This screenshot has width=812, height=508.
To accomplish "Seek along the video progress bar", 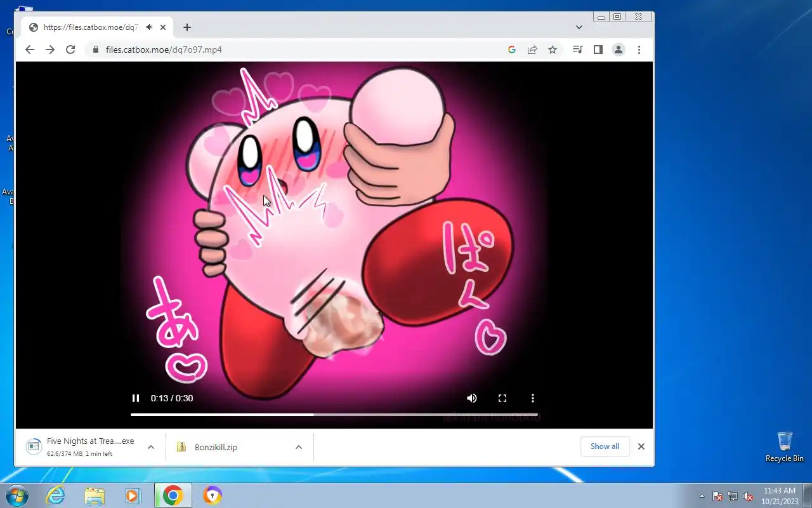I will pyautogui.click(x=334, y=415).
